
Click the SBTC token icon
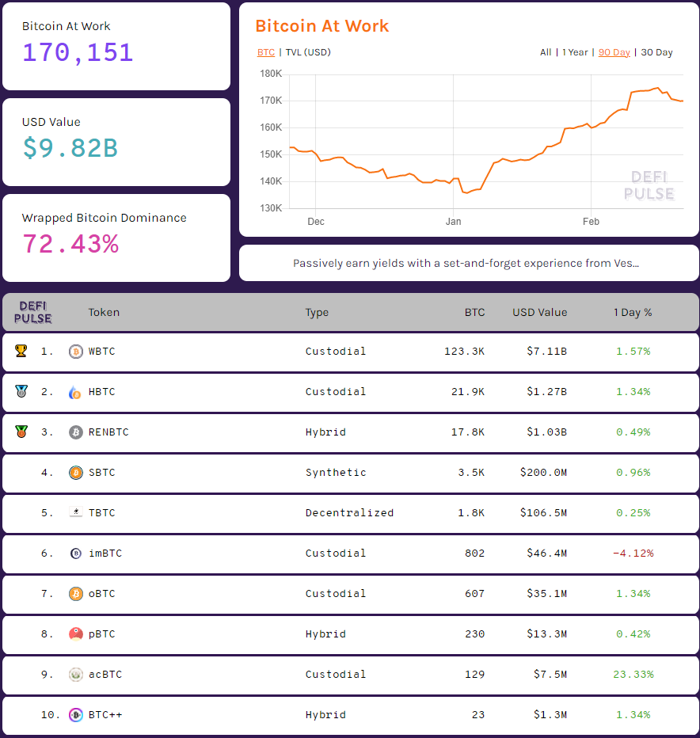pos(75,473)
